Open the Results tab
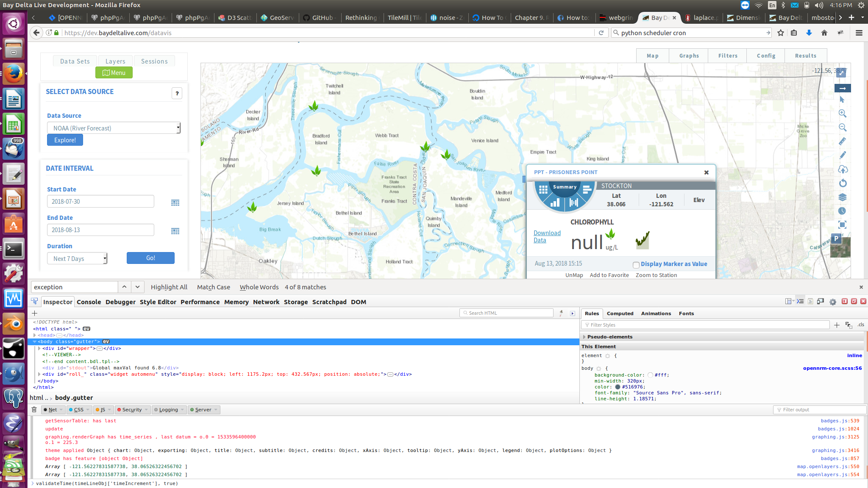 pyautogui.click(x=805, y=55)
